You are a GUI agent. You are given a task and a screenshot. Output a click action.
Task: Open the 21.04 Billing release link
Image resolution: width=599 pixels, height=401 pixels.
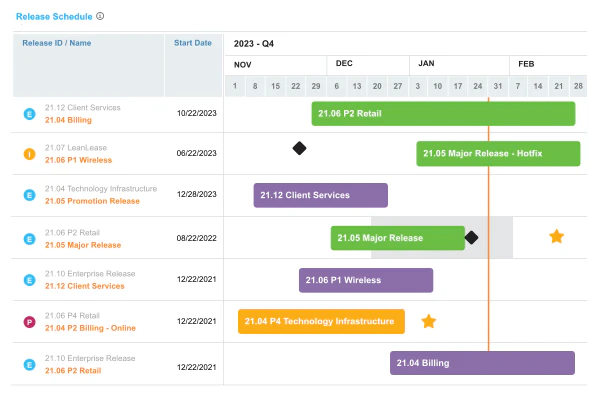(68, 120)
